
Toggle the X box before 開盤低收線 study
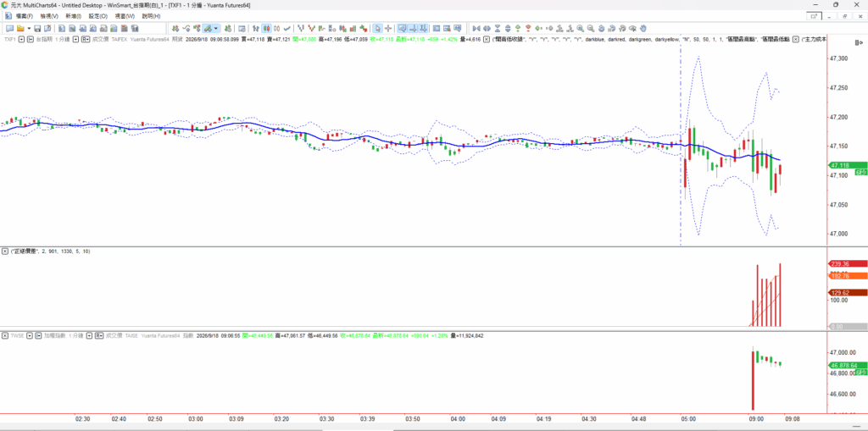(486, 39)
